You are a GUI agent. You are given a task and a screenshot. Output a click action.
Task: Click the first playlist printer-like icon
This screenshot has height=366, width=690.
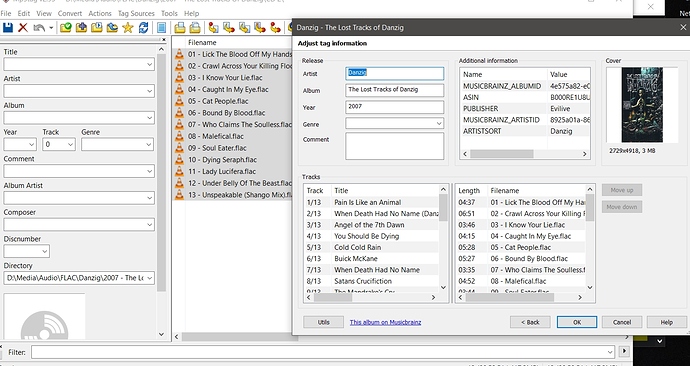180,28
